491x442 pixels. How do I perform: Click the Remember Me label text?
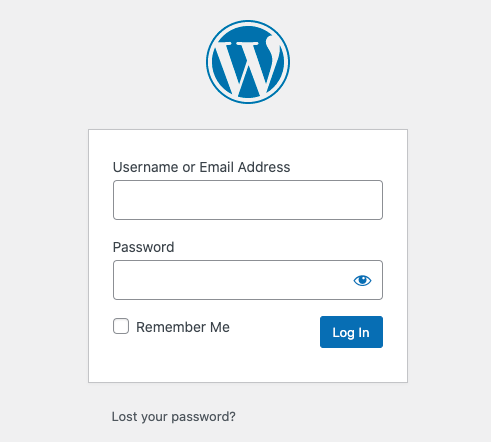tap(183, 327)
